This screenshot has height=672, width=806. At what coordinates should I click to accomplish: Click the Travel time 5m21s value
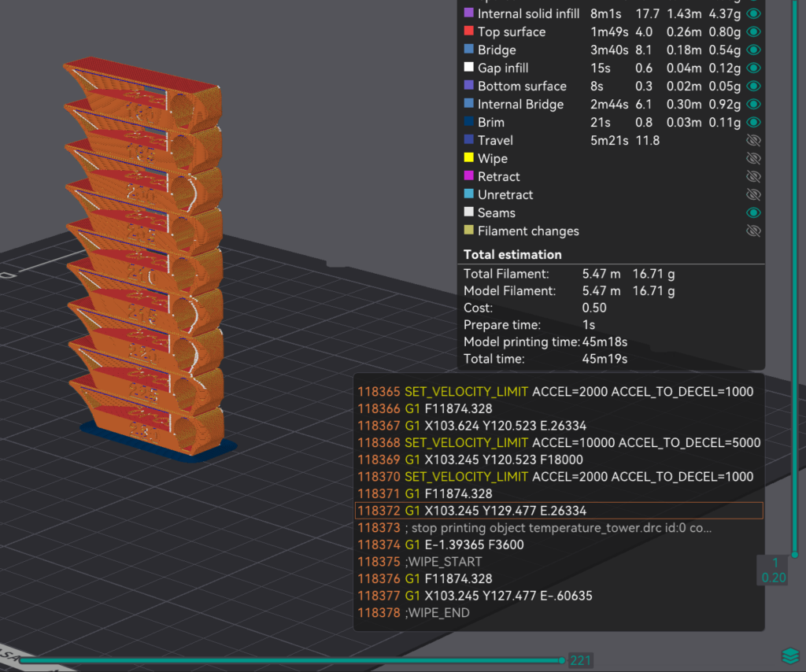tap(609, 140)
